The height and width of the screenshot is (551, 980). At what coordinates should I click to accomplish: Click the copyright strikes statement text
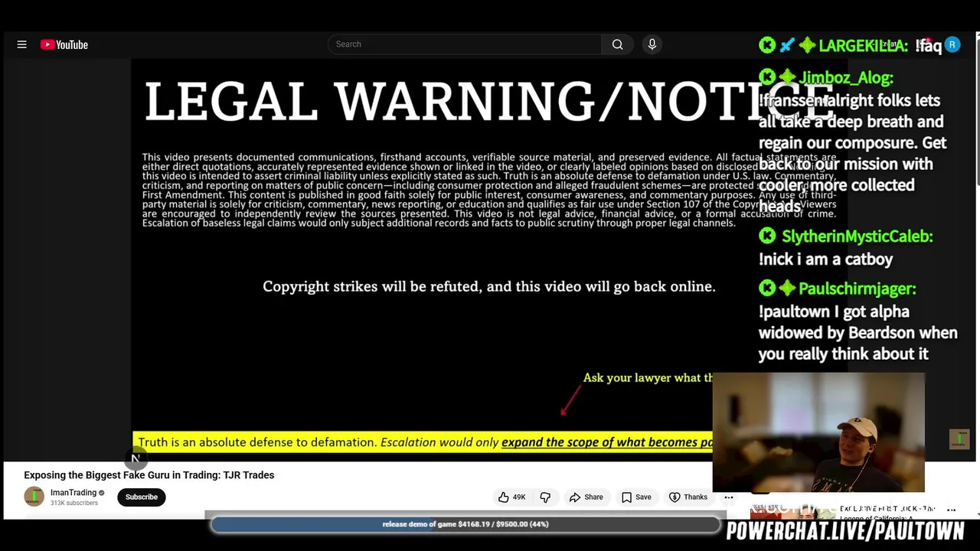coord(489,286)
